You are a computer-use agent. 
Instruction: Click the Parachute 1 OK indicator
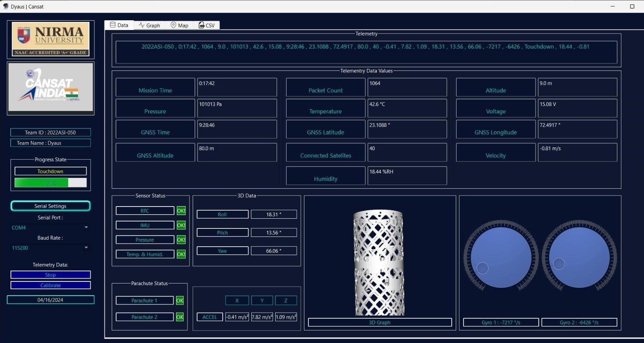[180, 300]
